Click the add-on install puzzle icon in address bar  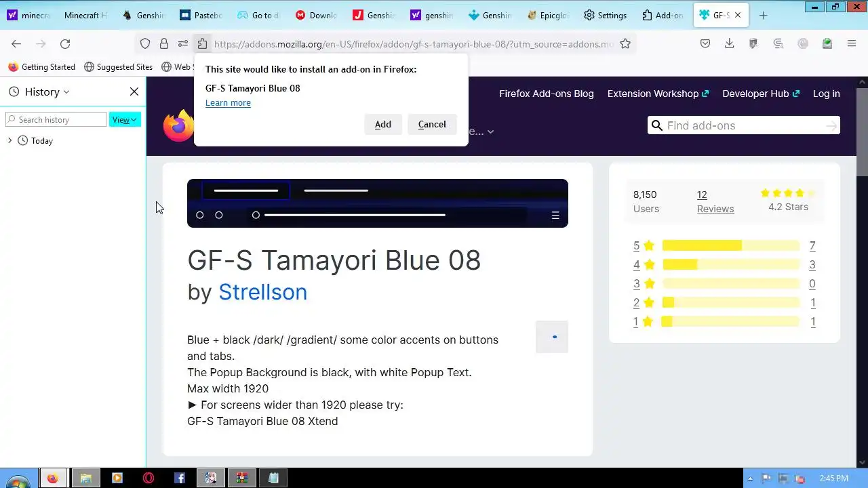click(202, 43)
